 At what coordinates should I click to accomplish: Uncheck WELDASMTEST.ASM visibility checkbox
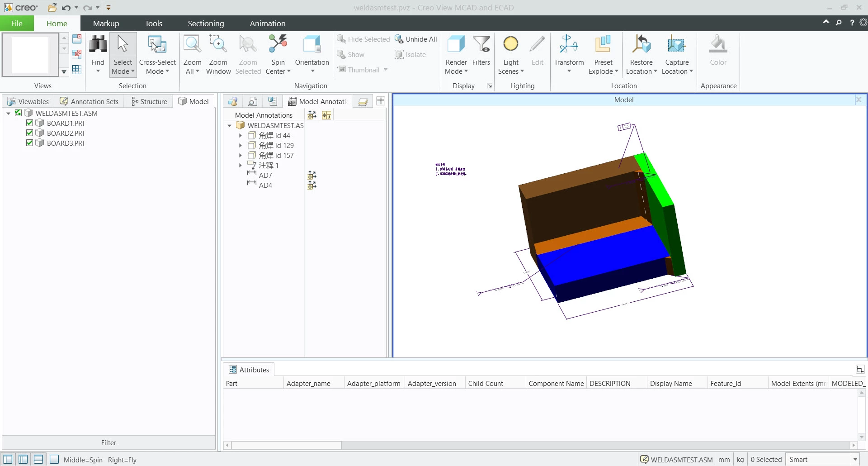pos(18,113)
